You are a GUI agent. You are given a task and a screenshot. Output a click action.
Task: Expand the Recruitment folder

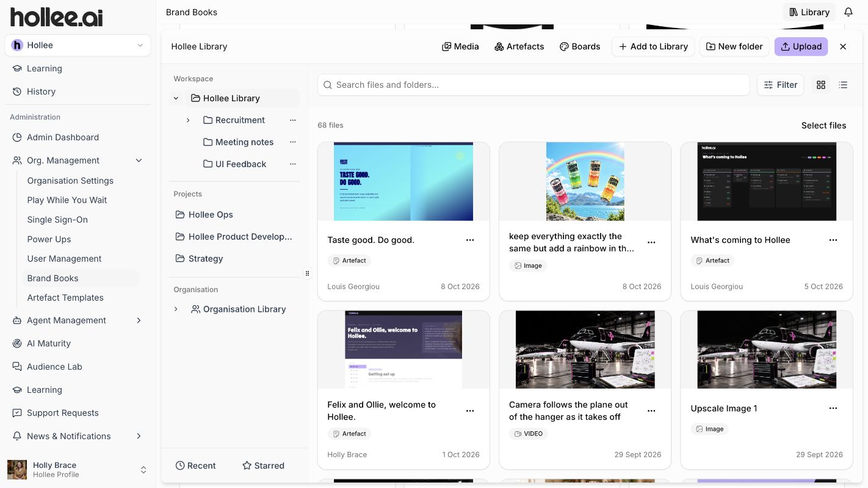tap(188, 120)
